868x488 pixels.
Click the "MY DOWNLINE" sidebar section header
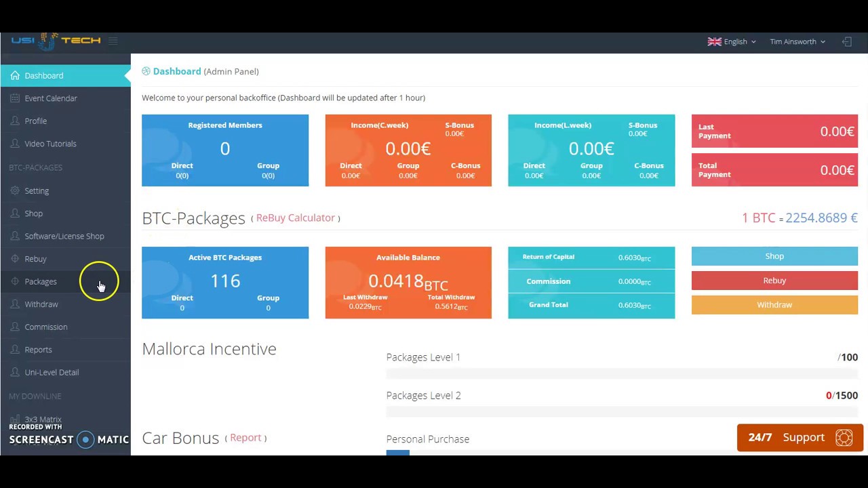(x=35, y=396)
